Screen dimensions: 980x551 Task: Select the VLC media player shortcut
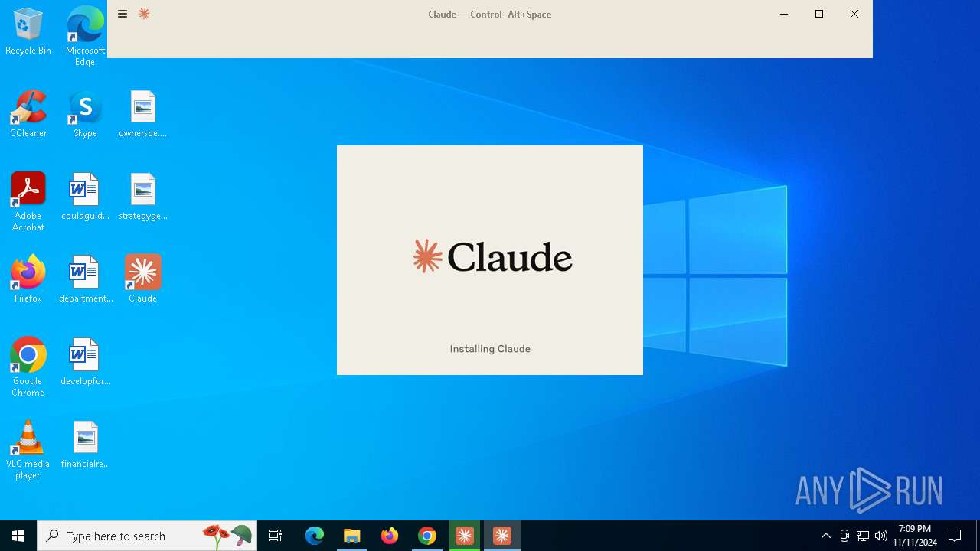[x=28, y=450]
